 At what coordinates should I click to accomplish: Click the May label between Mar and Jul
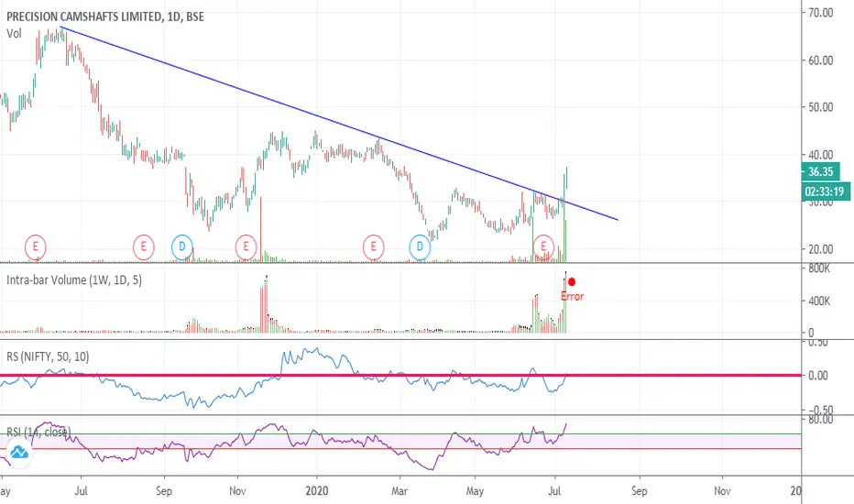pyautogui.click(x=475, y=491)
